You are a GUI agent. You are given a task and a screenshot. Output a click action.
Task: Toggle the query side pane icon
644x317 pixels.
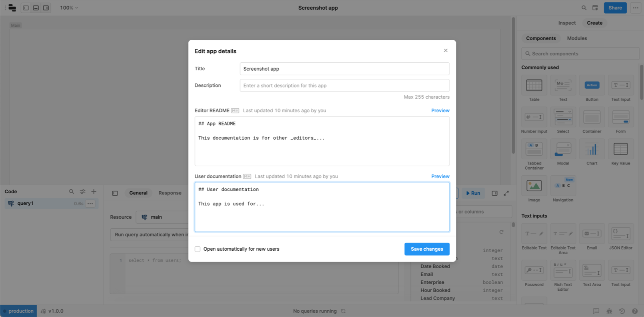coord(494,193)
